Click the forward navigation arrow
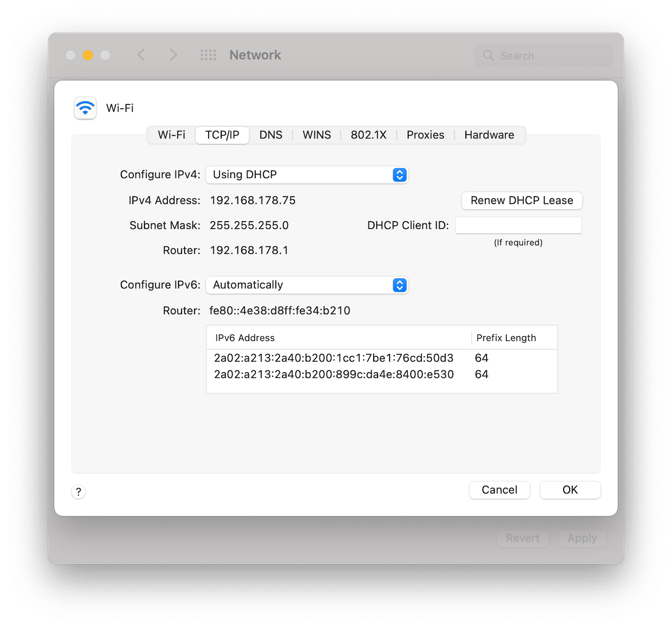 coord(173,55)
